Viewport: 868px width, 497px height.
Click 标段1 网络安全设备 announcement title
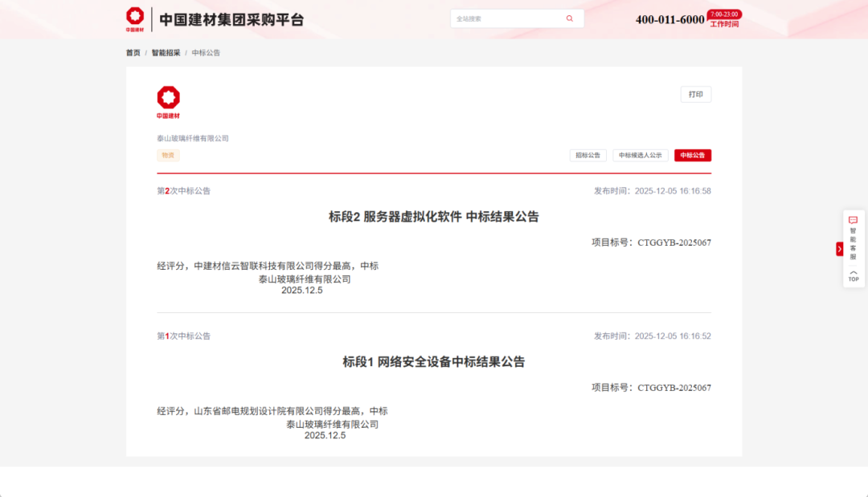click(x=433, y=362)
